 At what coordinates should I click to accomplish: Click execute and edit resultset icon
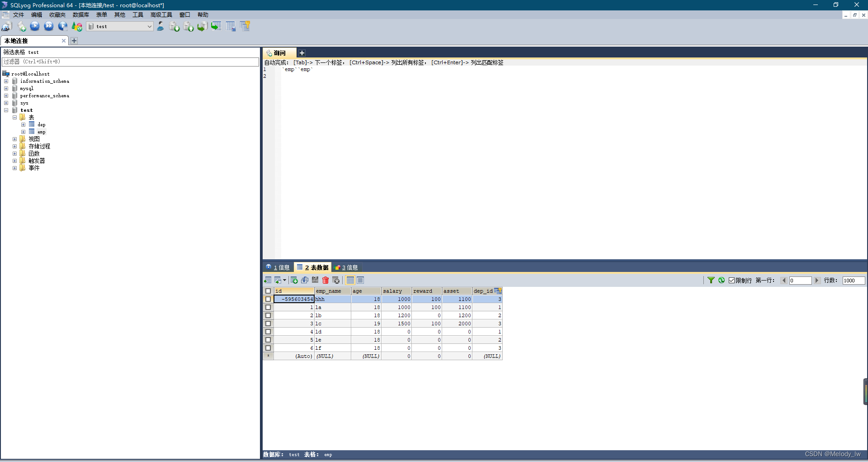click(x=63, y=26)
